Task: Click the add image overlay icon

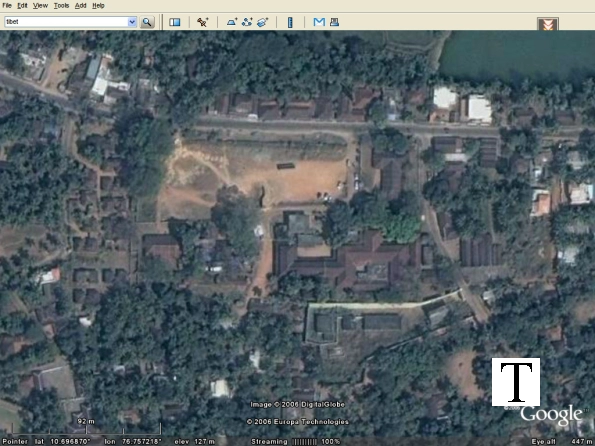Action: 263,22
